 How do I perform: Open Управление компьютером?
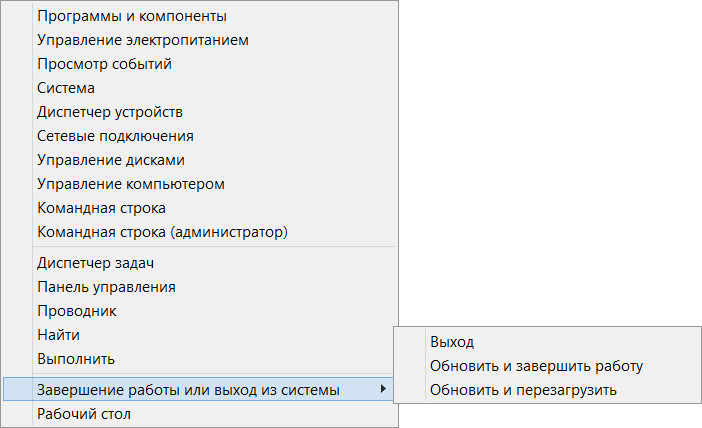(x=130, y=184)
